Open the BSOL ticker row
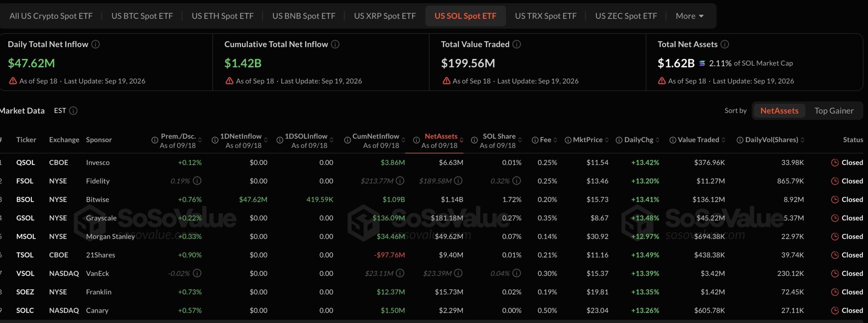868x323 pixels. (x=25, y=199)
